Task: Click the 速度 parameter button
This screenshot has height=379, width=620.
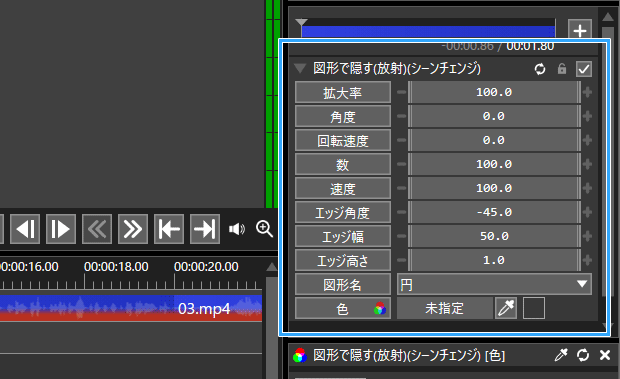Action: [x=343, y=189]
